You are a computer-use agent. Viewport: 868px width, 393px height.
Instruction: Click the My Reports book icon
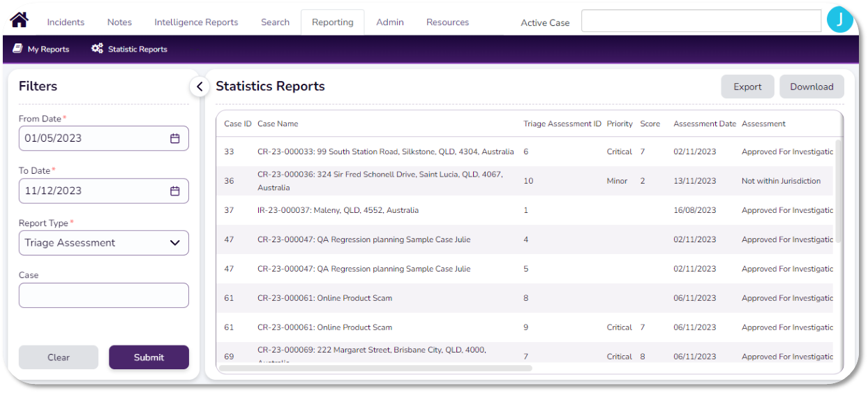tap(17, 49)
